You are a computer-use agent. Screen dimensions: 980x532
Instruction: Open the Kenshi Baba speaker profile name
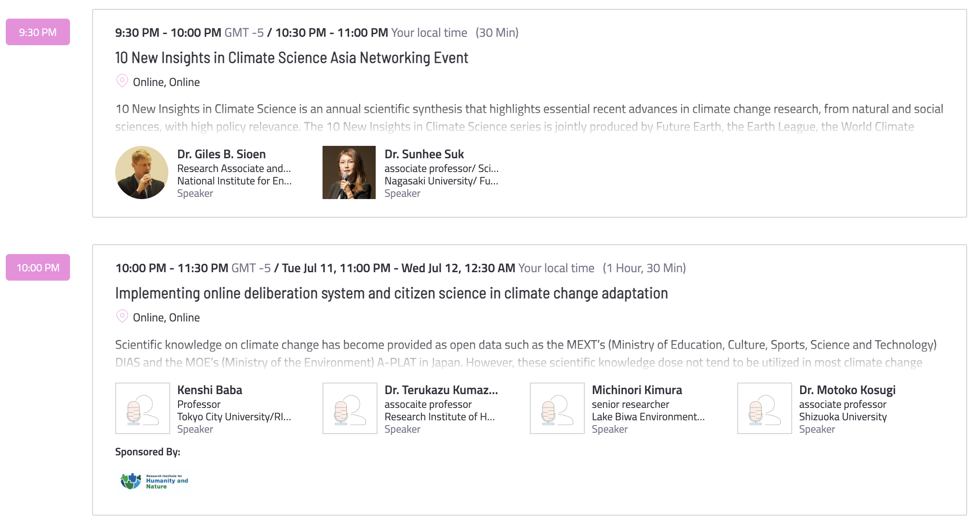click(x=210, y=390)
